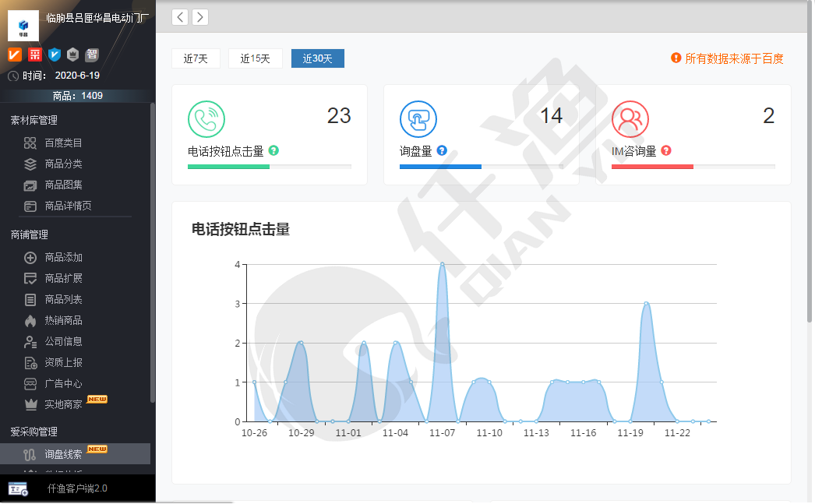Select the 近15天 time range
Image resolution: width=815 pixels, height=504 pixels.
(x=255, y=58)
